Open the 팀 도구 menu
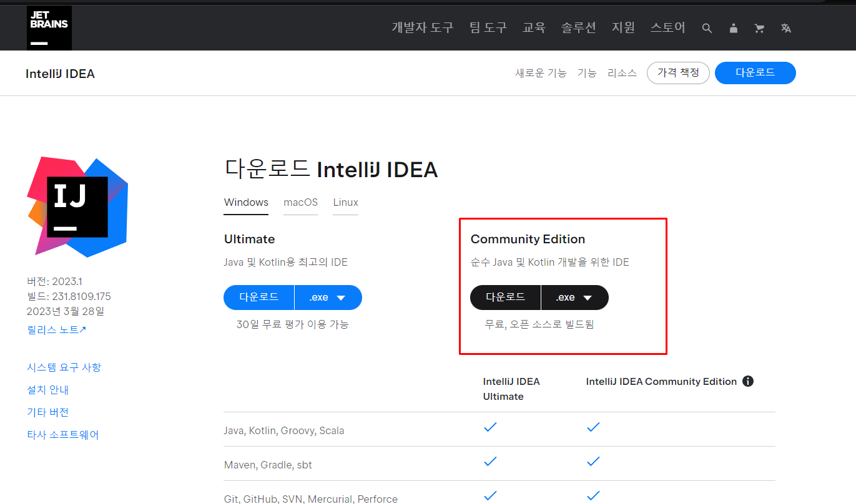856x504 pixels. 488,27
